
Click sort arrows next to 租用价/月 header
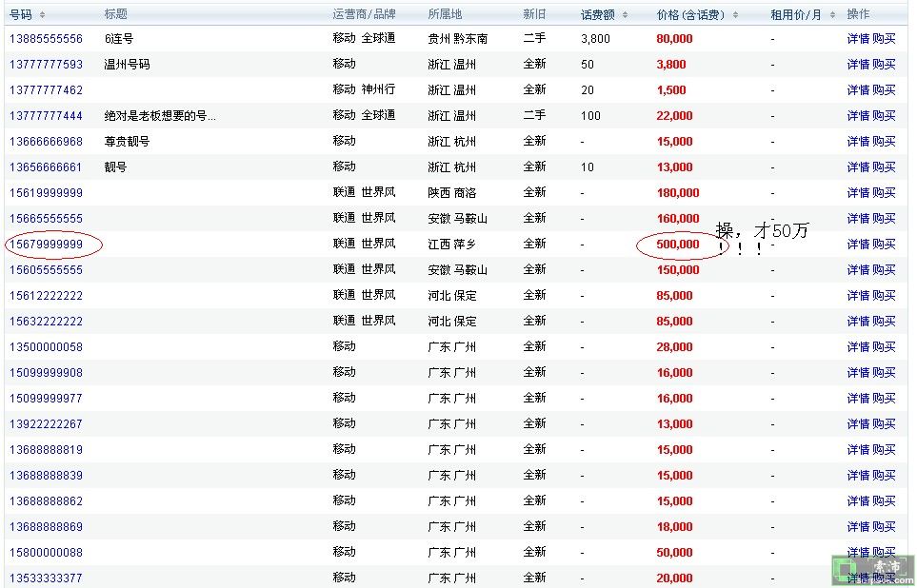tap(831, 15)
